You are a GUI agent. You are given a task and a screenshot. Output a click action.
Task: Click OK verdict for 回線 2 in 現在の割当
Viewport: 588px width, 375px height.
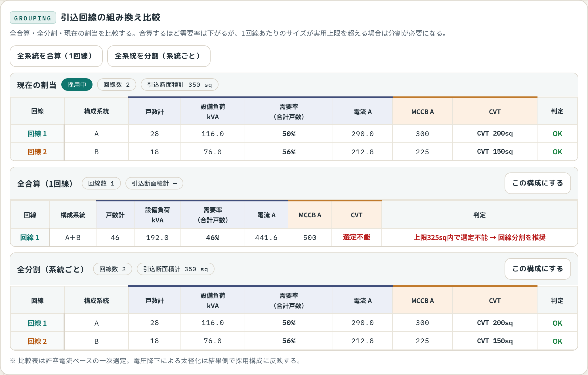coord(557,152)
